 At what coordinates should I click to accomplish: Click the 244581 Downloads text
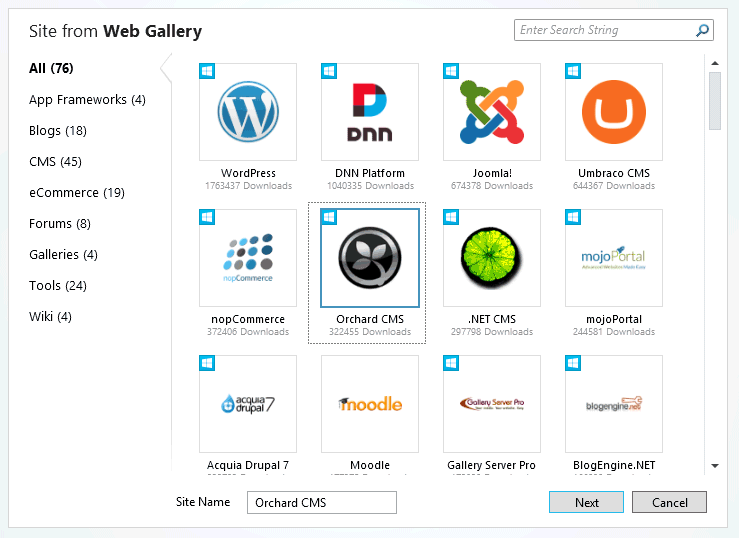pyautogui.click(x=614, y=332)
